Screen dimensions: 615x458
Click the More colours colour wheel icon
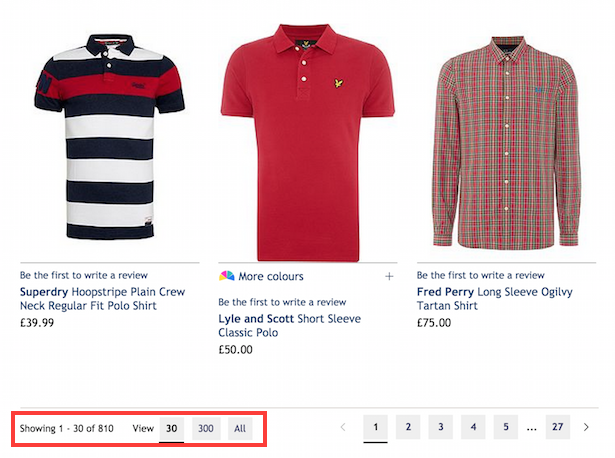226,276
